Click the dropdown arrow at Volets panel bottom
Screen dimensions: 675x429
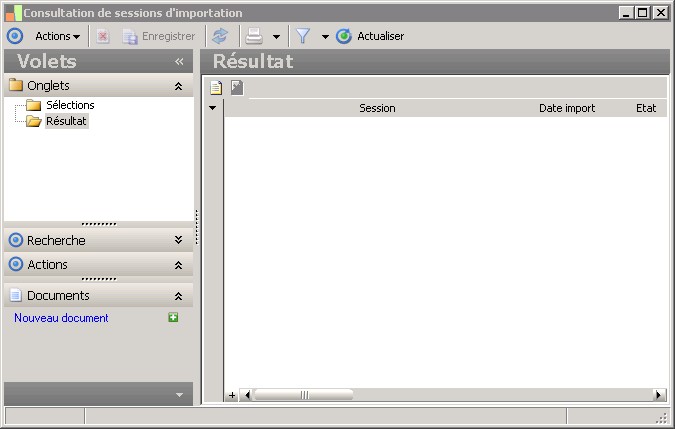[180, 395]
